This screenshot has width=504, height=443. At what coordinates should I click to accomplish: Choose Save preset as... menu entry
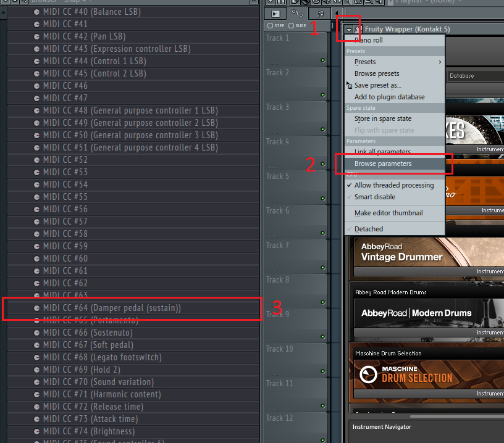[395, 85]
